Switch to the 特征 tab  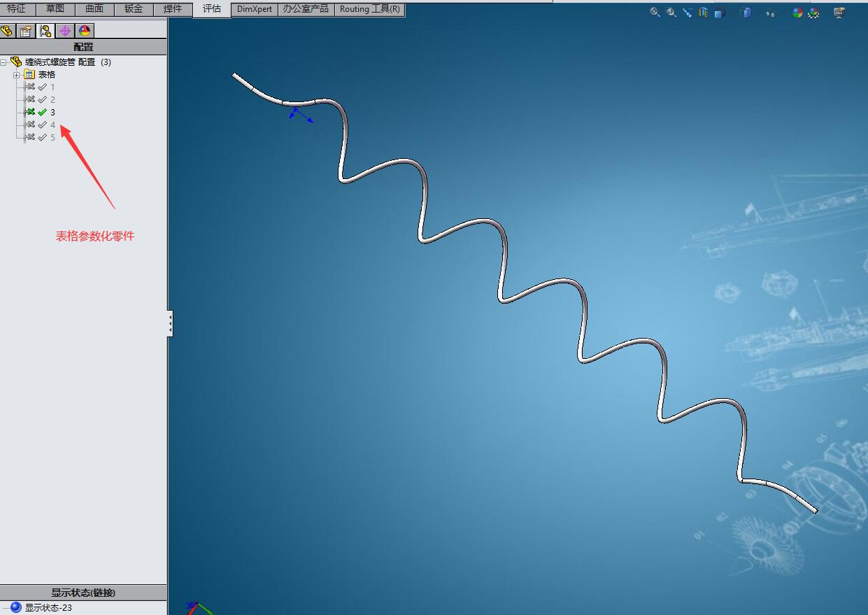(17, 9)
